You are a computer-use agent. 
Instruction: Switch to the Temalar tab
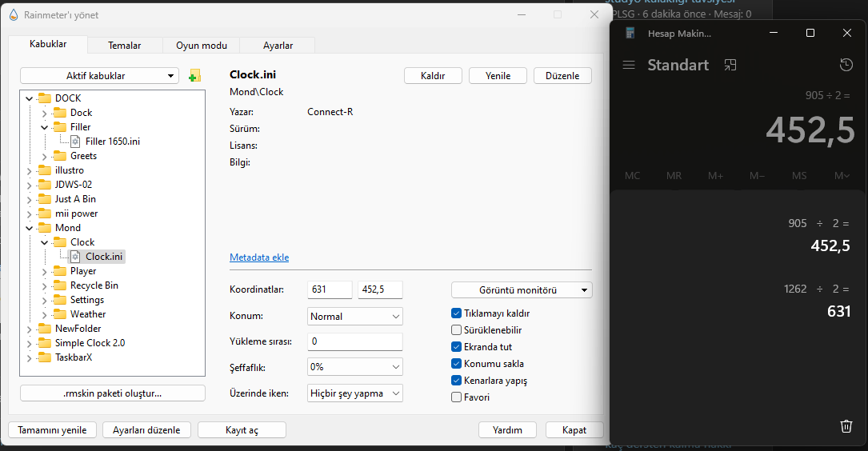(124, 46)
